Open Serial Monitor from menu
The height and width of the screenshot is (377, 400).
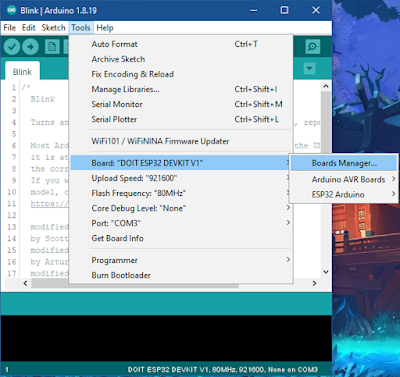pyautogui.click(x=181, y=104)
